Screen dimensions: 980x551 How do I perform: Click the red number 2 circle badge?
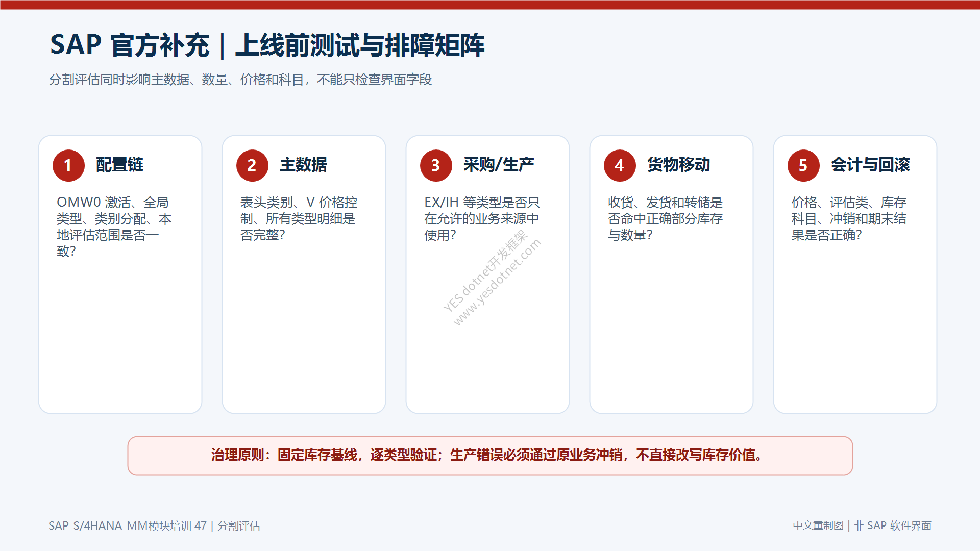click(x=252, y=165)
